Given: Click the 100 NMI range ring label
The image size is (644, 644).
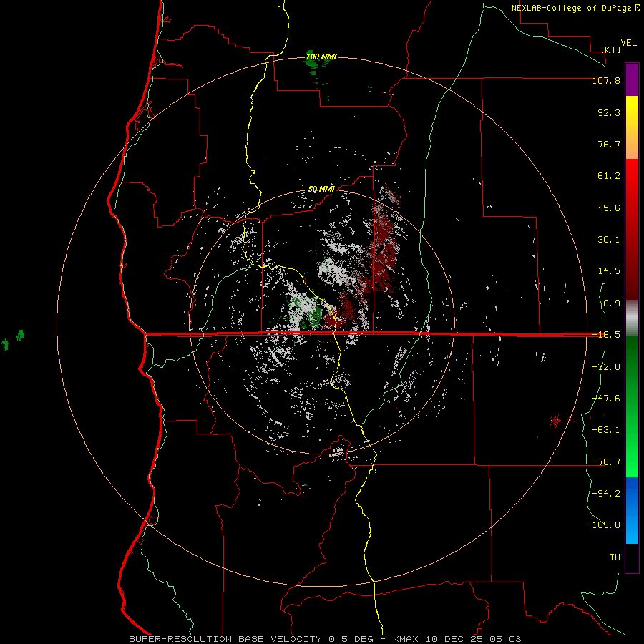Looking at the screenshot, I should (x=321, y=57).
